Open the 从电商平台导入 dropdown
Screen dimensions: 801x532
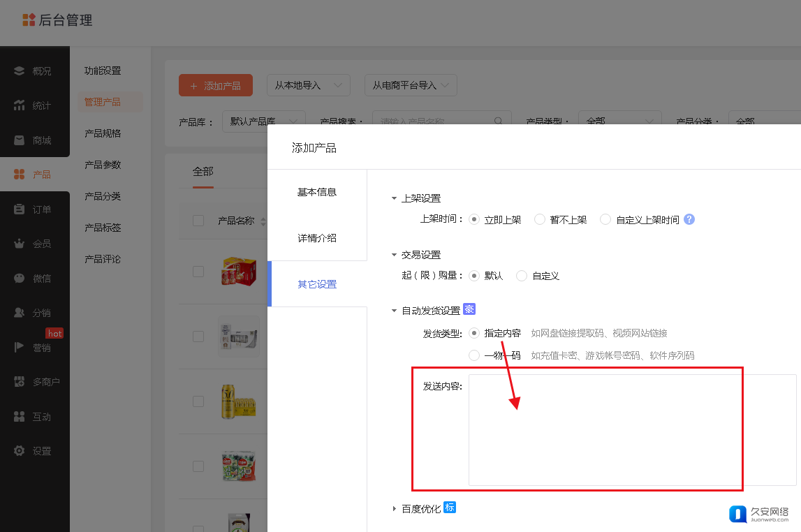click(x=411, y=85)
